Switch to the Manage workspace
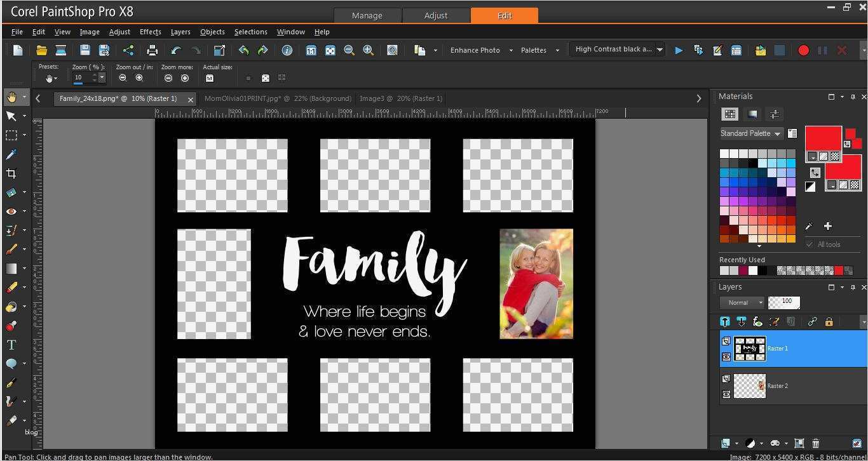This screenshot has height=461, width=868. click(367, 15)
